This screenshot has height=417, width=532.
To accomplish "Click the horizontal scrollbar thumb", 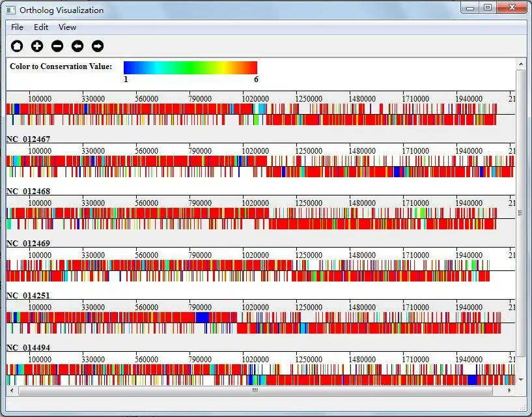I will (x=255, y=391).
